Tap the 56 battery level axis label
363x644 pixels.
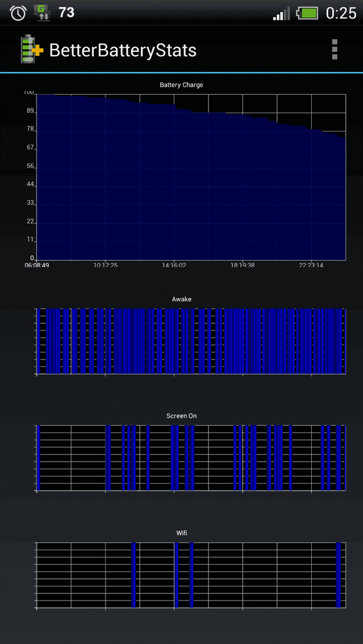30,167
